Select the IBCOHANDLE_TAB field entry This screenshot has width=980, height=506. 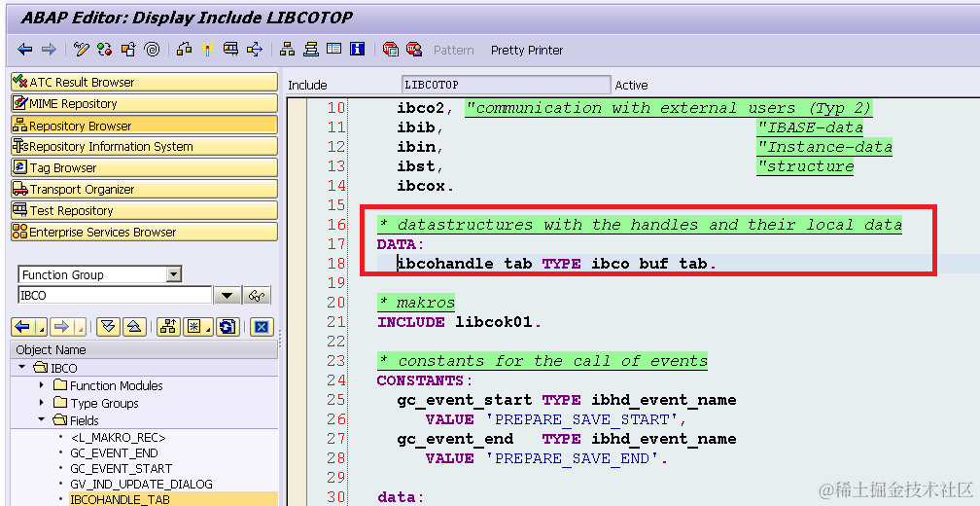point(120,499)
